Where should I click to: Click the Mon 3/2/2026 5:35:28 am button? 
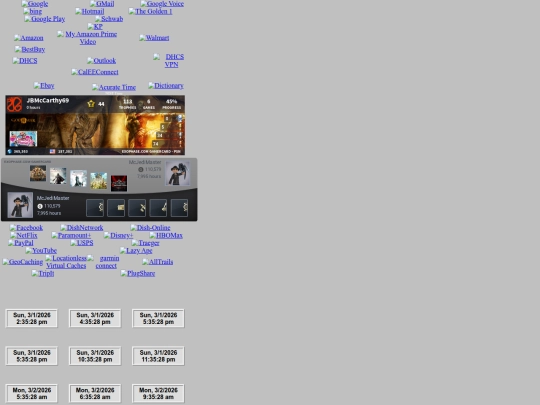[32, 393]
